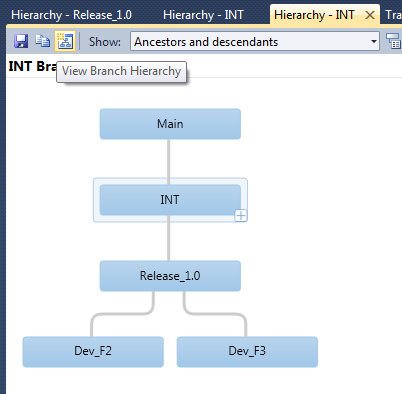Select the Main branch node
The image size is (402, 394).
[x=170, y=124]
